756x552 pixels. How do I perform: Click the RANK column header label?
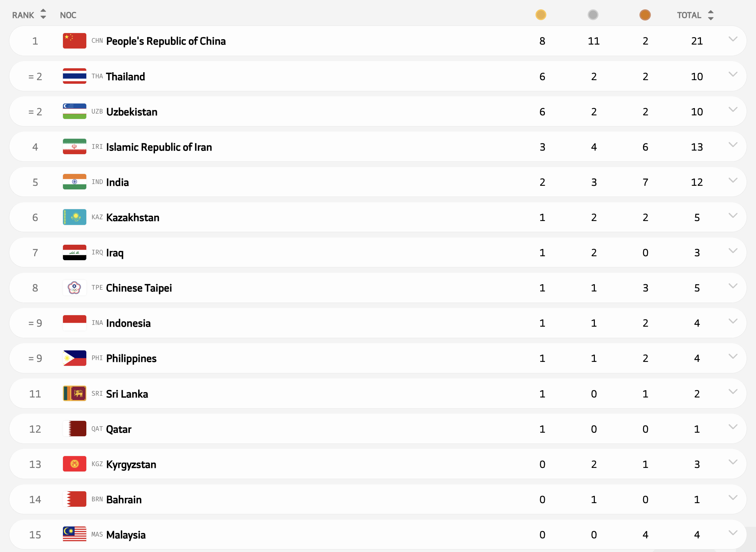tap(23, 15)
